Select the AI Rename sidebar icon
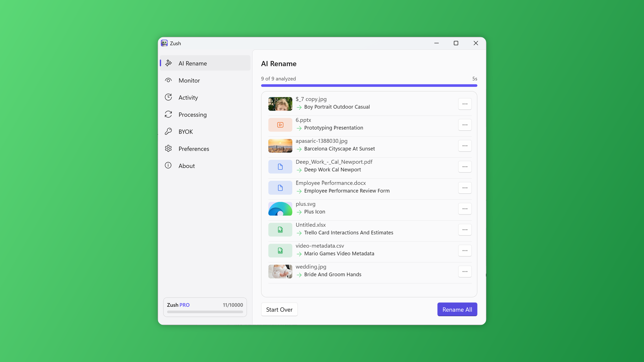The height and width of the screenshot is (362, 644). coord(169,63)
